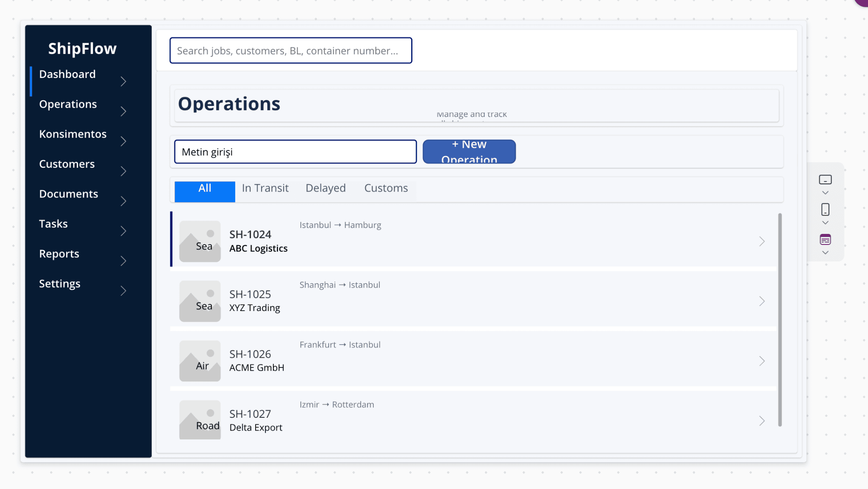Expand the chevron below mobile phone icon
This screenshot has width=868, height=489.
click(x=825, y=222)
